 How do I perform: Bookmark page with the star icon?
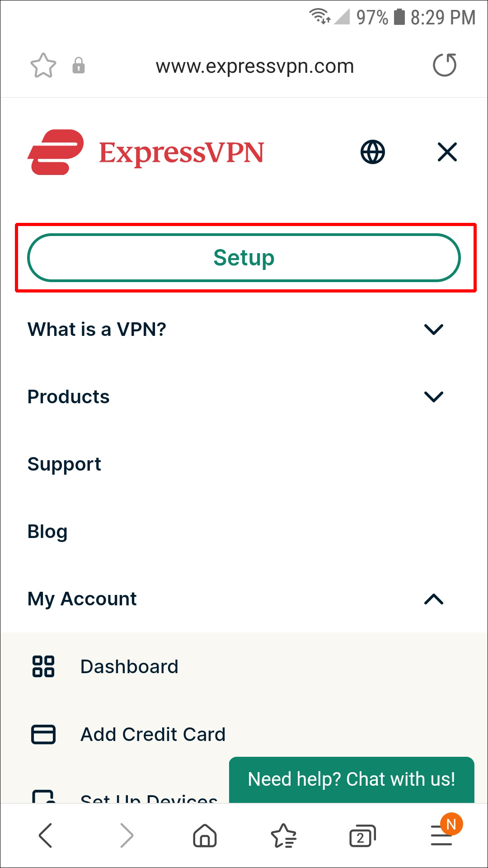(43, 66)
